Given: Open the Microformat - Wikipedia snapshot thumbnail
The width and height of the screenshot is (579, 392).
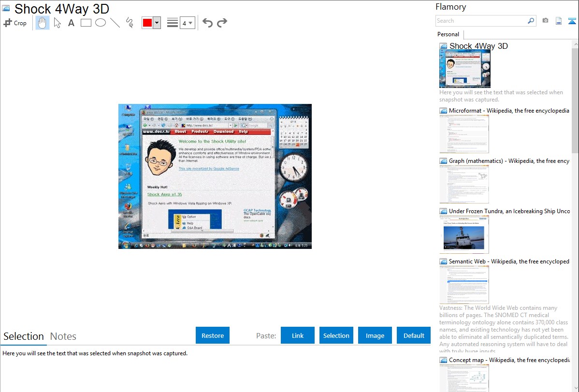Looking at the screenshot, I should [464, 134].
